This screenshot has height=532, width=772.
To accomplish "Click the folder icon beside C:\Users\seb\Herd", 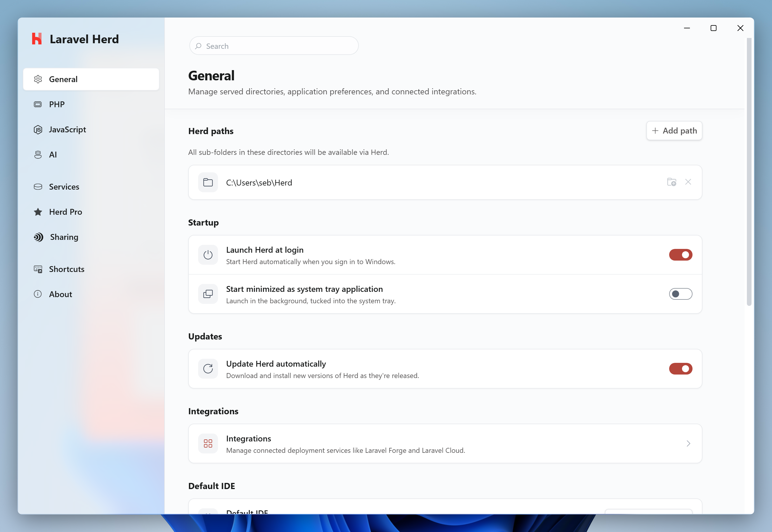I will 208,182.
